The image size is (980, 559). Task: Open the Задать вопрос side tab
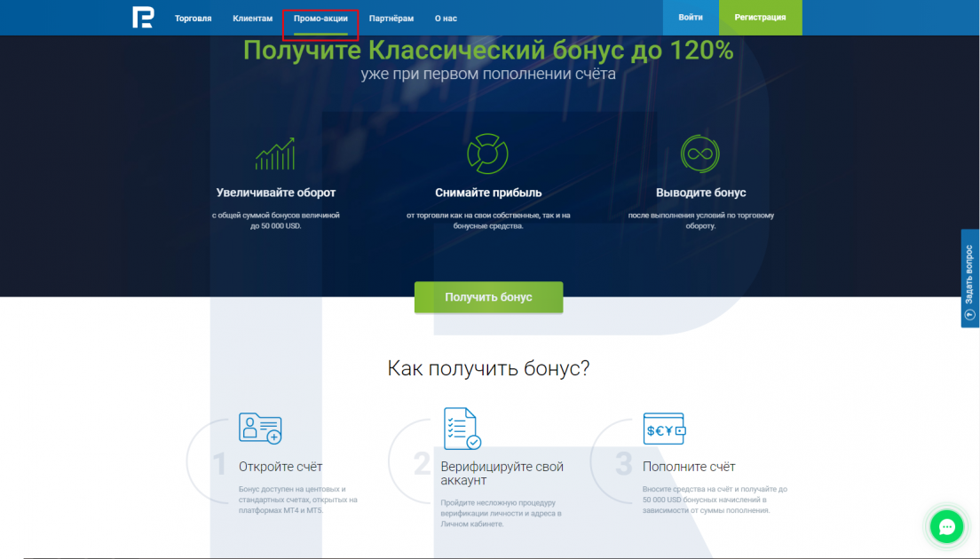click(969, 279)
